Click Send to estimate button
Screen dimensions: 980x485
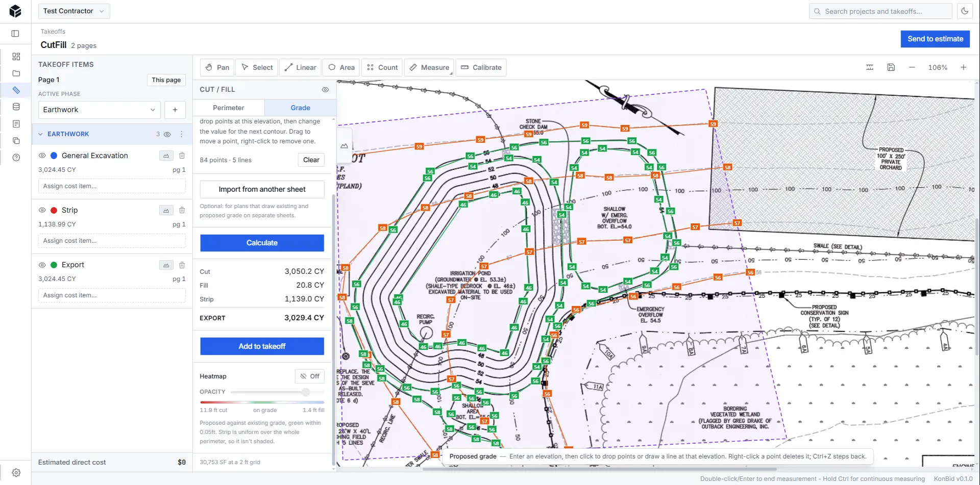coord(935,39)
